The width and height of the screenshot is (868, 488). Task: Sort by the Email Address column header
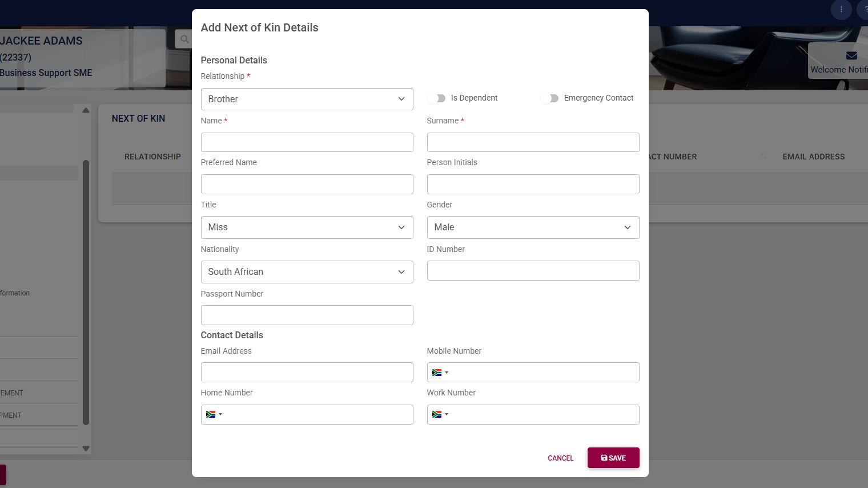coord(813,157)
